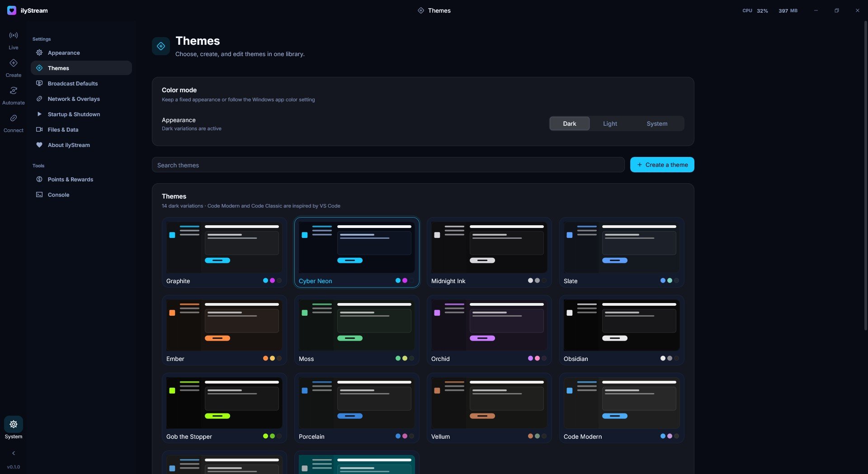
Task: Click the Broadcast Defaults icon
Action: click(39, 83)
